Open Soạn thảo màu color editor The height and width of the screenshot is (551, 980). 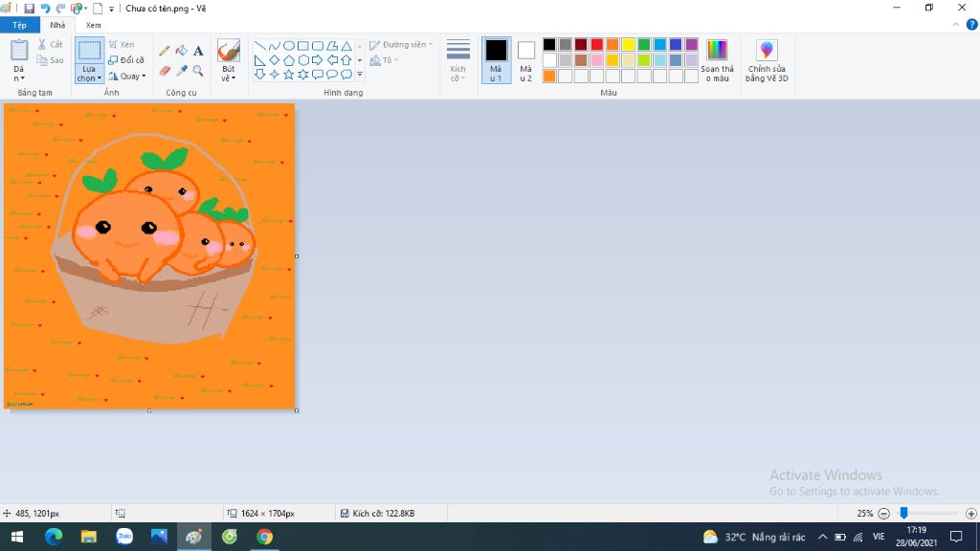[x=717, y=60]
